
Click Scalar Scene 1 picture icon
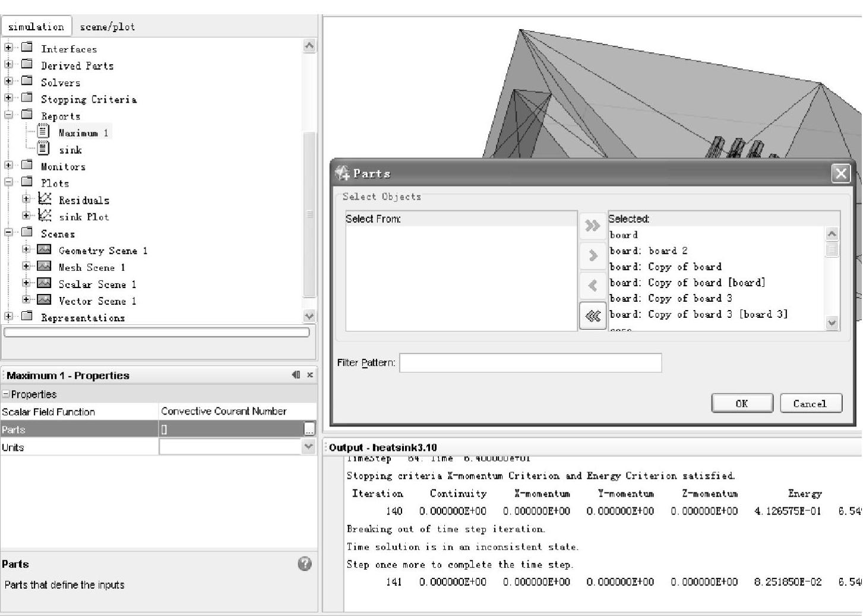pyautogui.click(x=44, y=283)
